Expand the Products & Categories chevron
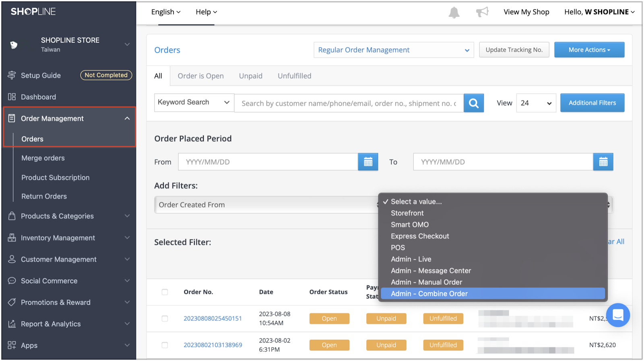 127,216
